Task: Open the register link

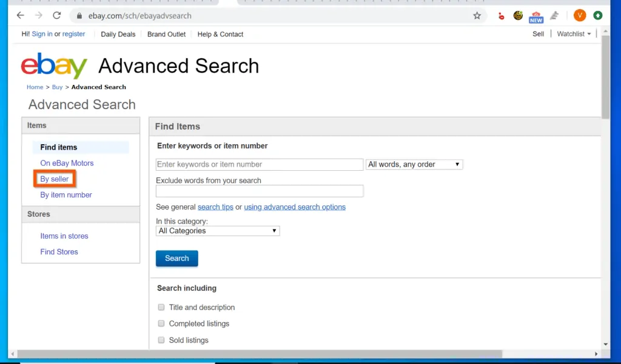Action: coord(73,34)
